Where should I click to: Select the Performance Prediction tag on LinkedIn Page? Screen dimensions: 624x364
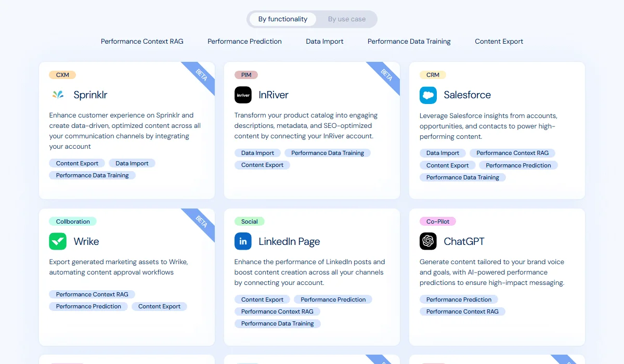(x=333, y=299)
